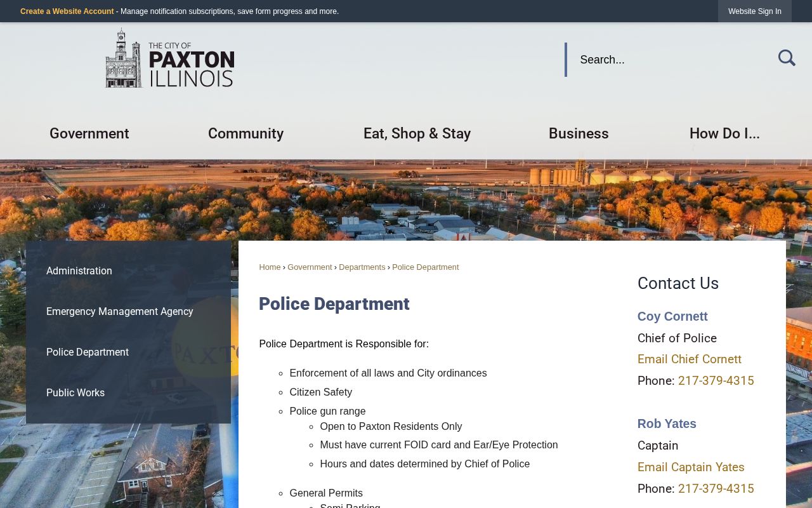Click the 'Chief of Police' title text
Screen dimensions: 812x508
coord(677,338)
